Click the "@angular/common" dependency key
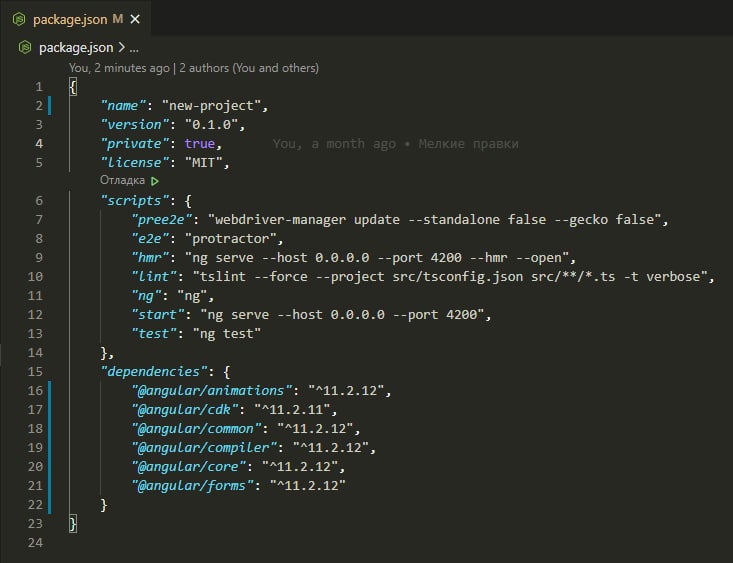Screen dimensions: 733x563 196,429
